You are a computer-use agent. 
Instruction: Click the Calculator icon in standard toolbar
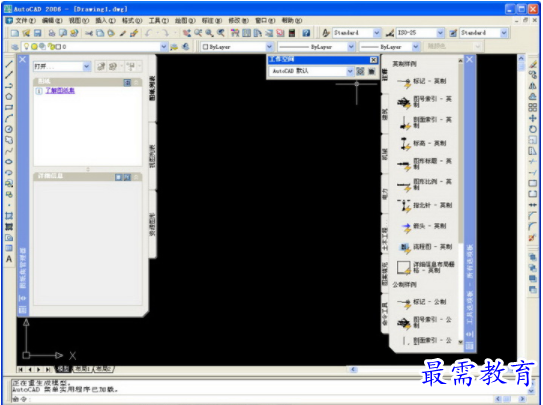point(292,33)
